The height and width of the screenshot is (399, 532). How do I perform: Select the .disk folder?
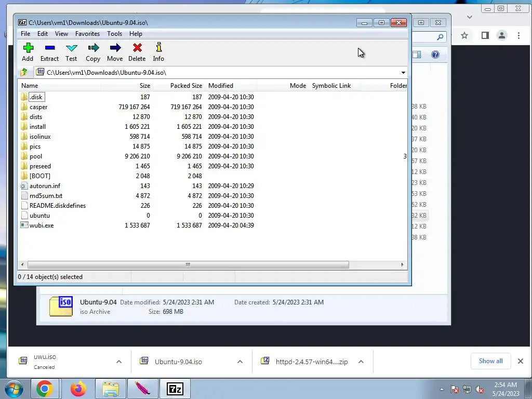[36, 97]
